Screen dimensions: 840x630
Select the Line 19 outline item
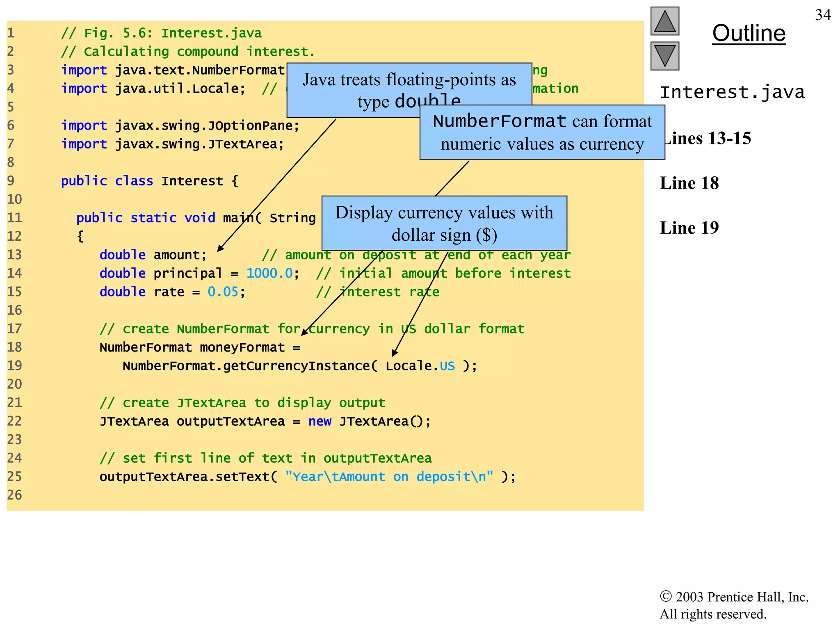point(689,228)
